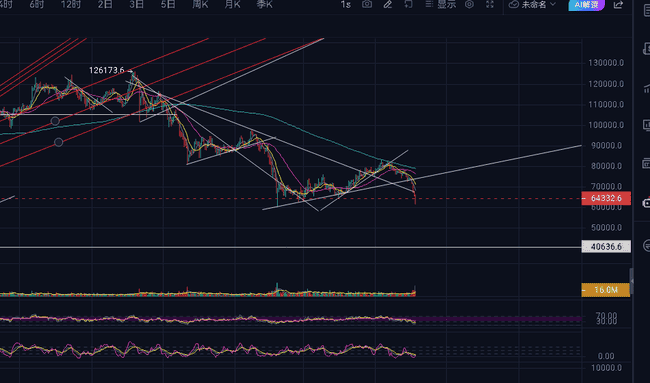Switch to the 6时 timeframe

point(37,5)
